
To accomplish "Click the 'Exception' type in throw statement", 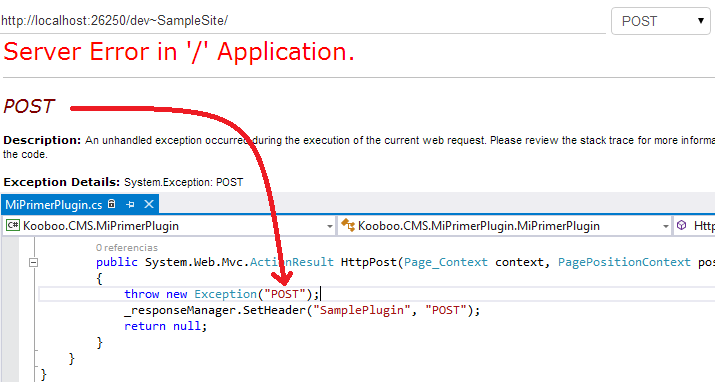I will [x=225, y=294].
